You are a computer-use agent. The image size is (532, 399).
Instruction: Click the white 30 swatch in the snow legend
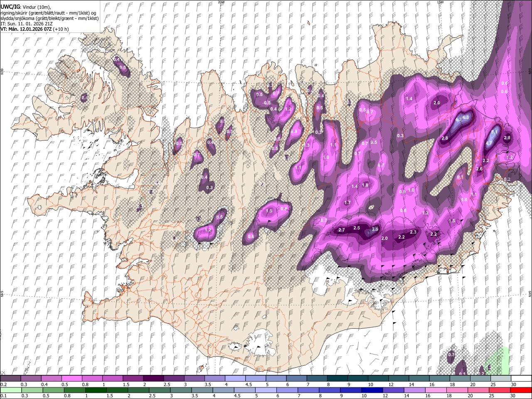coord(521,379)
